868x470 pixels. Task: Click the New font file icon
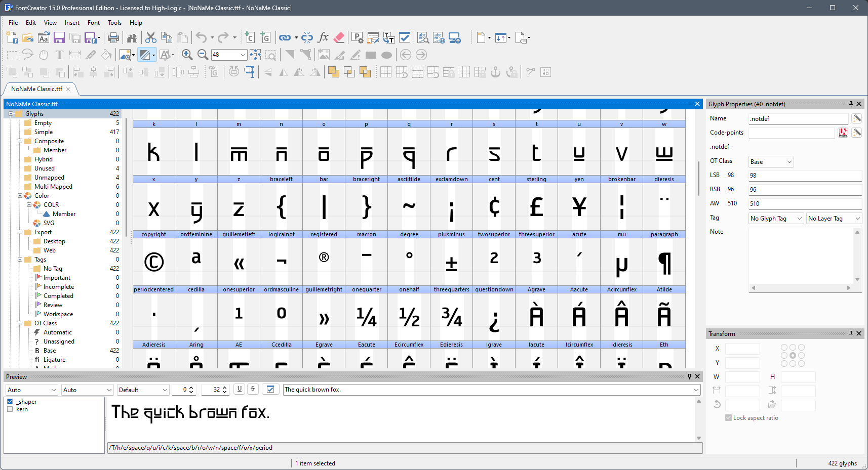pos(12,37)
